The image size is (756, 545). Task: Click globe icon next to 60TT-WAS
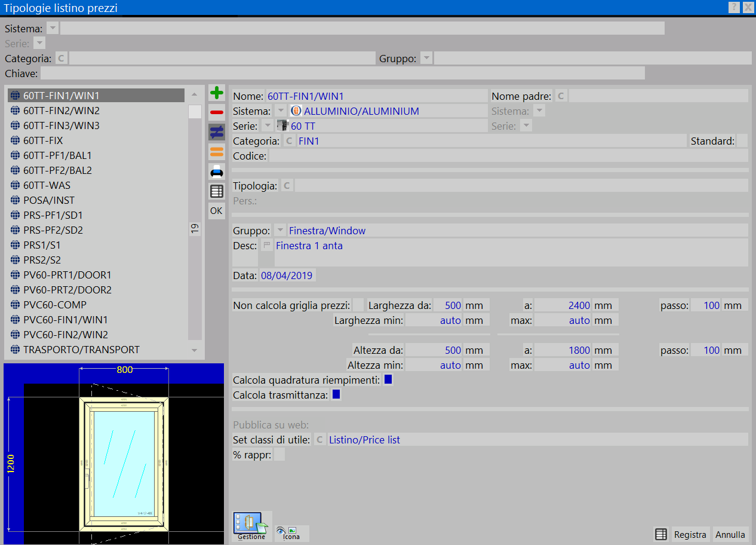(x=16, y=185)
